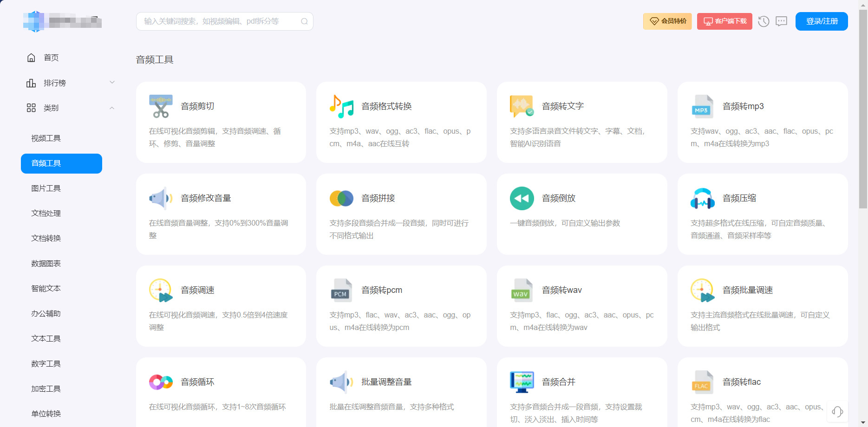The image size is (868, 427).
Task: Click the 音频转flac FLAC file icon
Action: pyautogui.click(x=703, y=382)
